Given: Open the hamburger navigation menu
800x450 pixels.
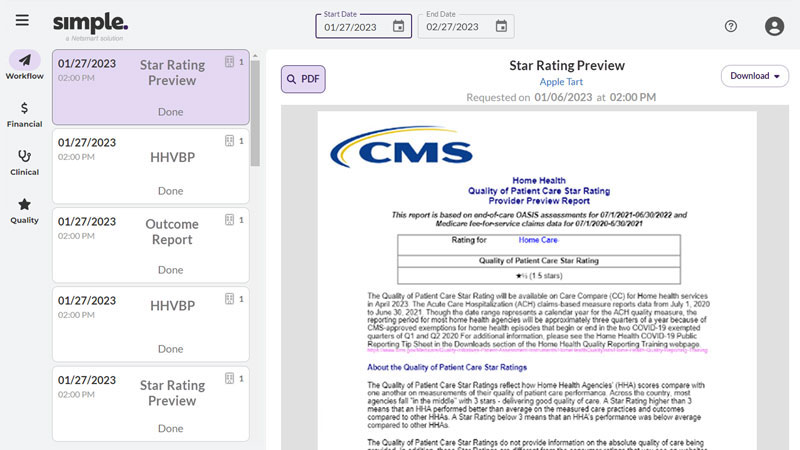Looking at the screenshot, I should point(22,21).
